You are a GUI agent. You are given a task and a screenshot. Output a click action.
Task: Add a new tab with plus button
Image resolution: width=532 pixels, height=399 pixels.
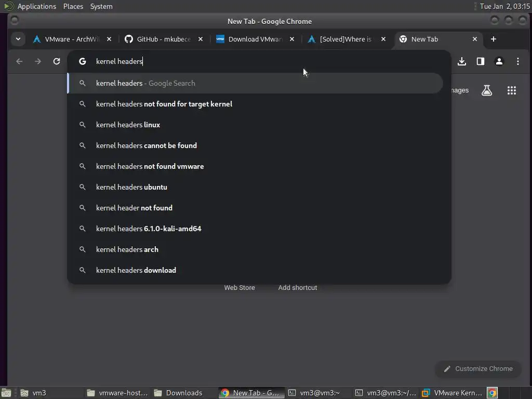[494, 39]
